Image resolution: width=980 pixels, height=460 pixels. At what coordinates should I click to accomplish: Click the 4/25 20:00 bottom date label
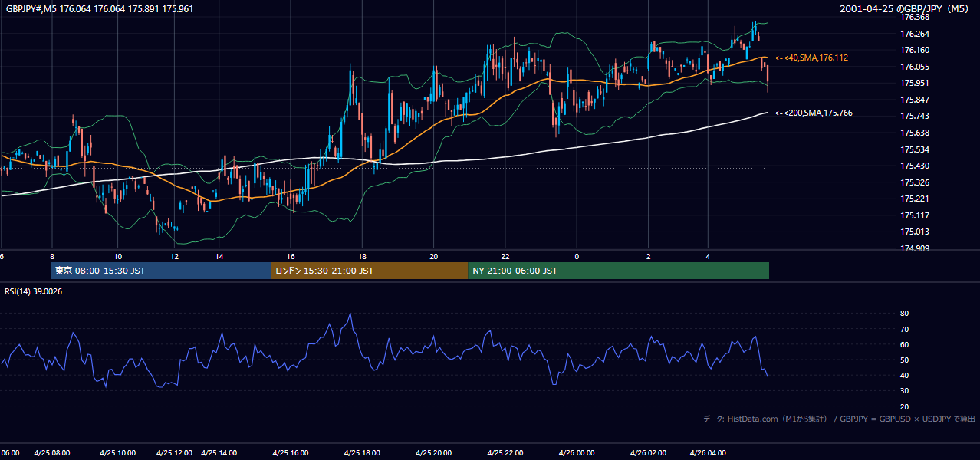[x=434, y=453]
